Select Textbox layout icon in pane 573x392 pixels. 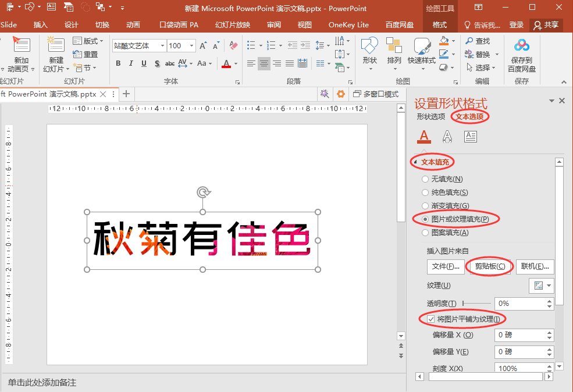[x=470, y=137]
